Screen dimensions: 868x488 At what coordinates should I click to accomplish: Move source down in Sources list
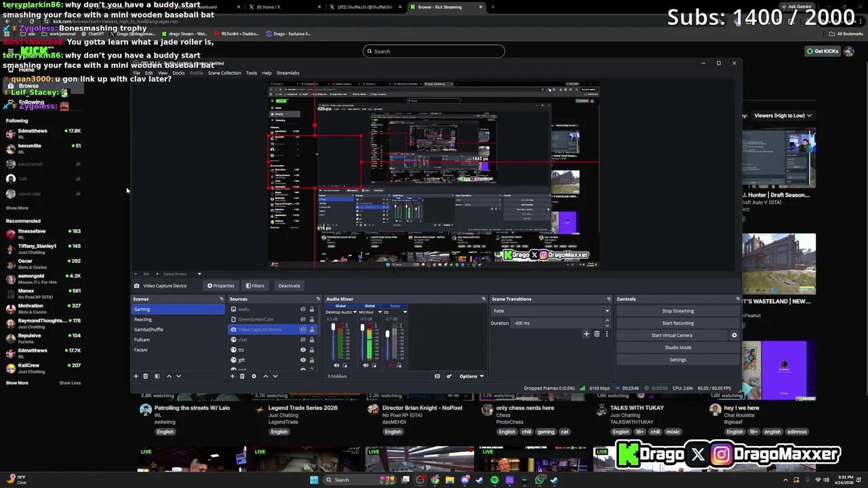pyautogui.click(x=275, y=376)
